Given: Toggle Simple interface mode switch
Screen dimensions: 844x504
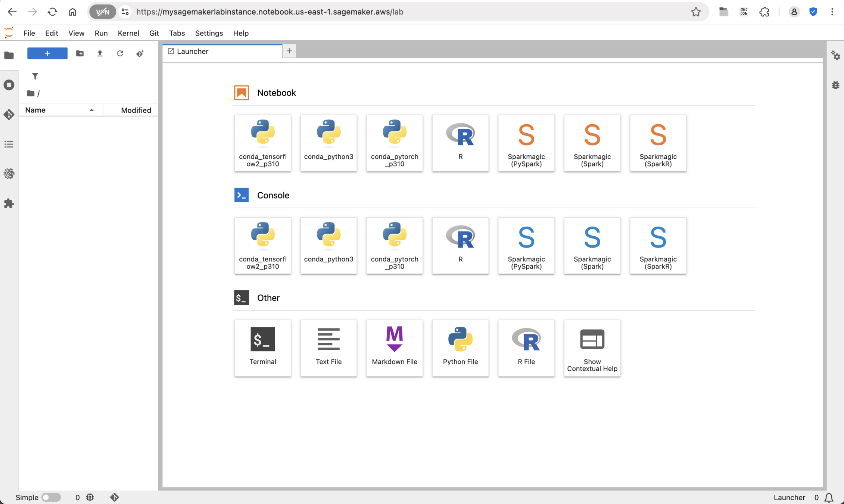Looking at the screenshot, I should [x=51, y=497].
